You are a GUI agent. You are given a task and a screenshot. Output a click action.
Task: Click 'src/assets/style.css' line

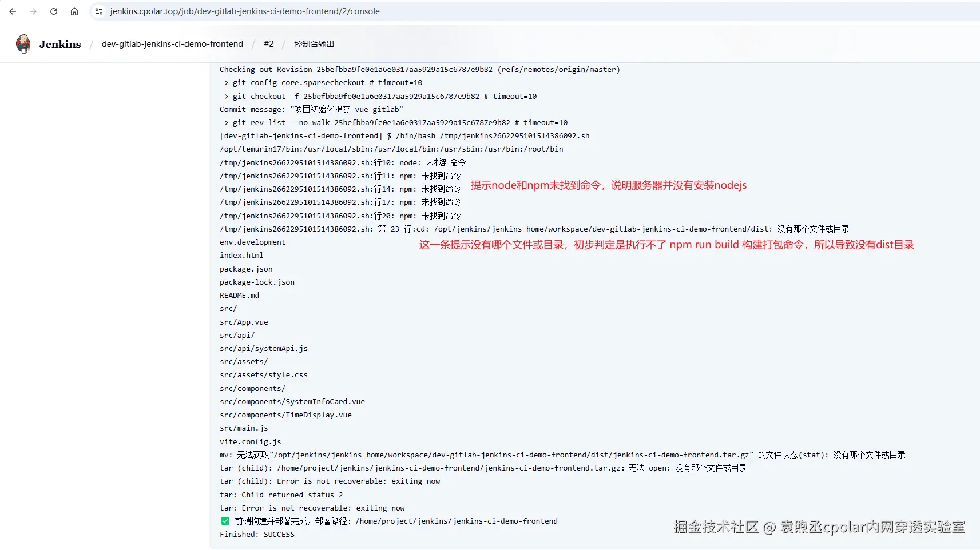click(x=264, y=375)
